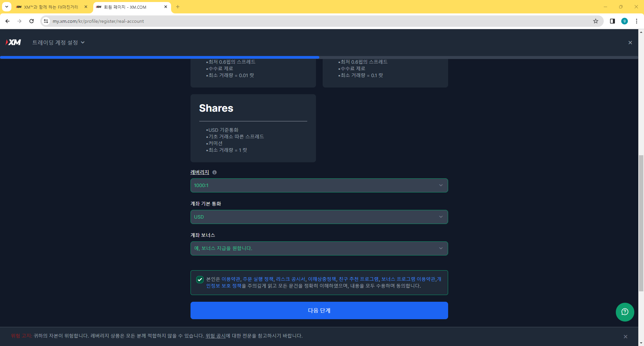Open a new browser tab with the plus icon

(x=178, y=7)
